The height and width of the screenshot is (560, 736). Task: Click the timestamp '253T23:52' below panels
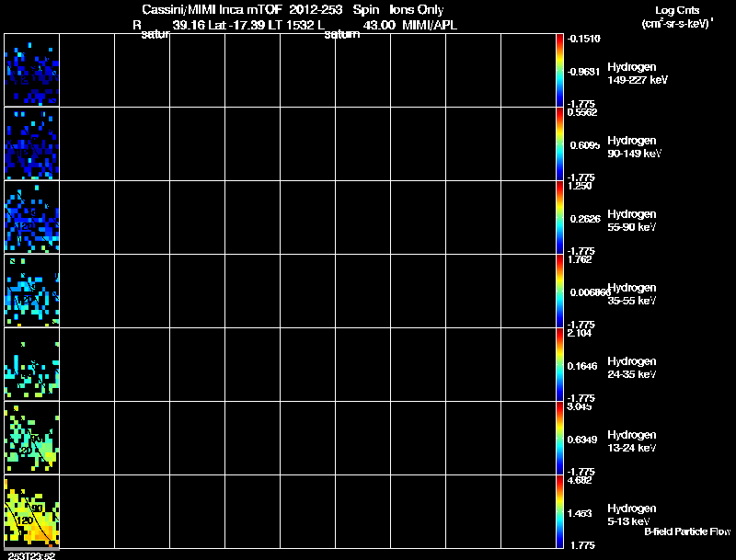point(31,555)
